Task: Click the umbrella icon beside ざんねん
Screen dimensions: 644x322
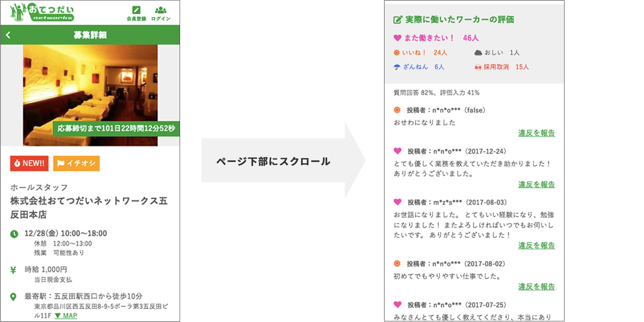Action: [397, 67]
